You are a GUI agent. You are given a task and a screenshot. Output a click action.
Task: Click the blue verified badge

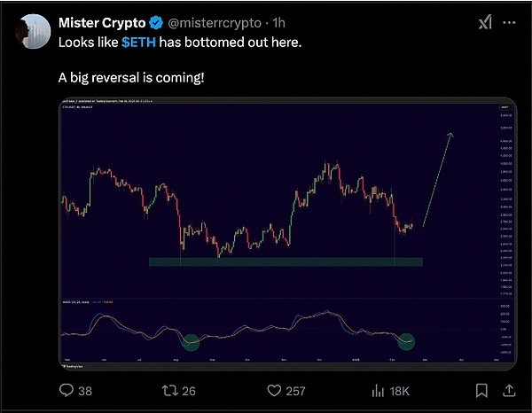[x=155, y=23]
